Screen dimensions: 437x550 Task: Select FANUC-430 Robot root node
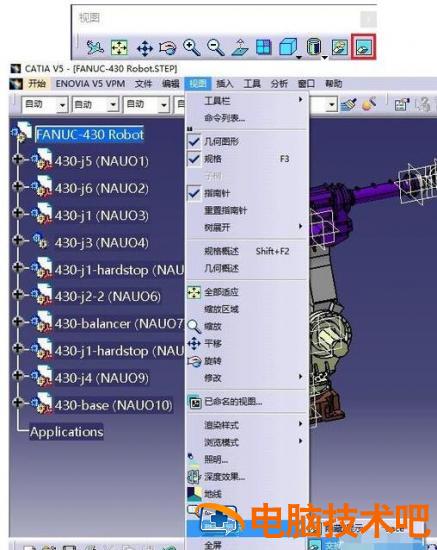90,134
